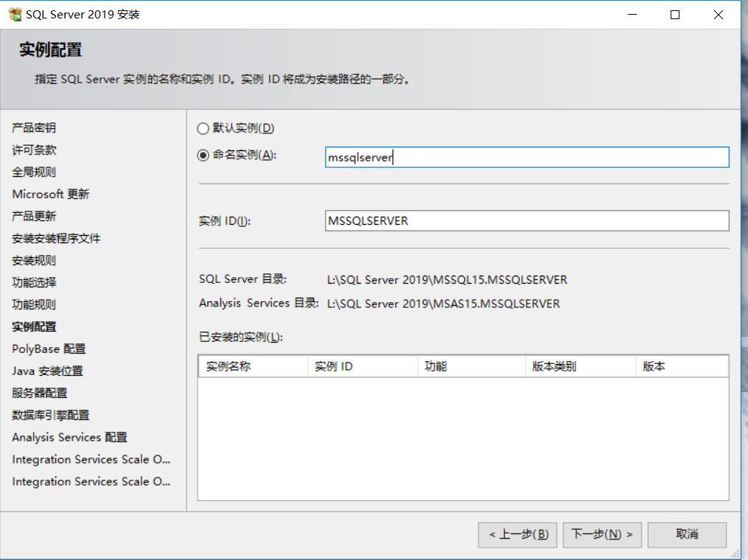The image size is (748, 560).
Task: Click the last Integration Services Scale O... entry
Action: (x=91, y=481)
